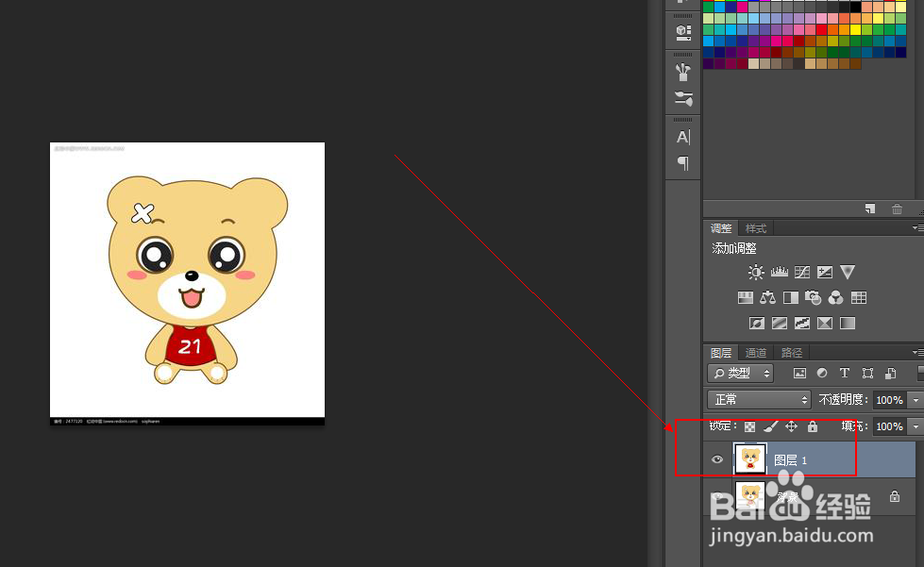
Task: Toggle lock transparent pixels
Action: click(749, 426)
